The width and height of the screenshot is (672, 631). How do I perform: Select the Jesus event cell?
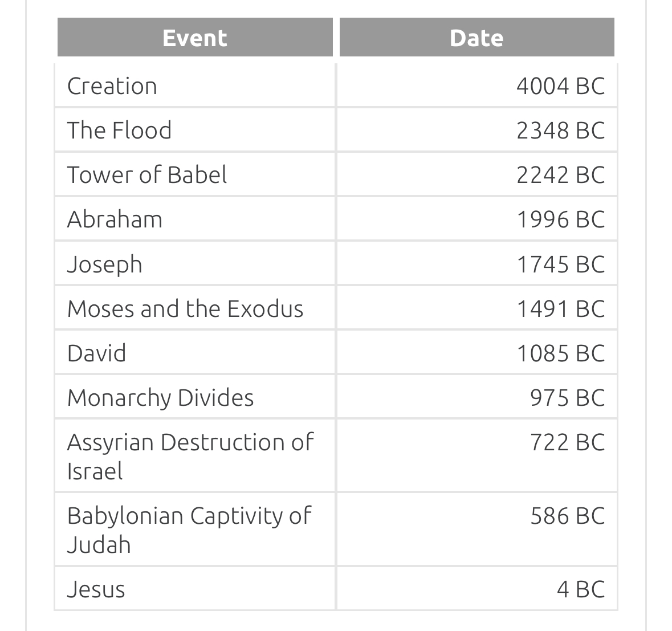pos(195,589)
